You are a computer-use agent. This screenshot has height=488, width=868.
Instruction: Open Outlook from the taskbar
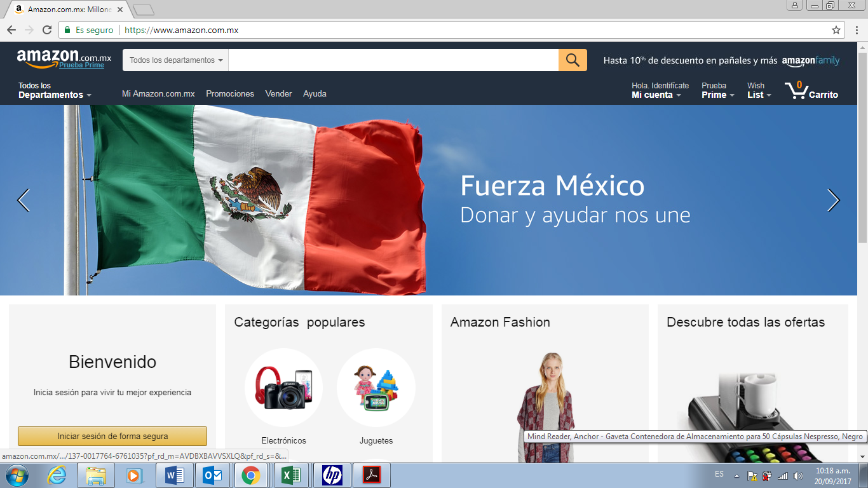coord(213,475)
